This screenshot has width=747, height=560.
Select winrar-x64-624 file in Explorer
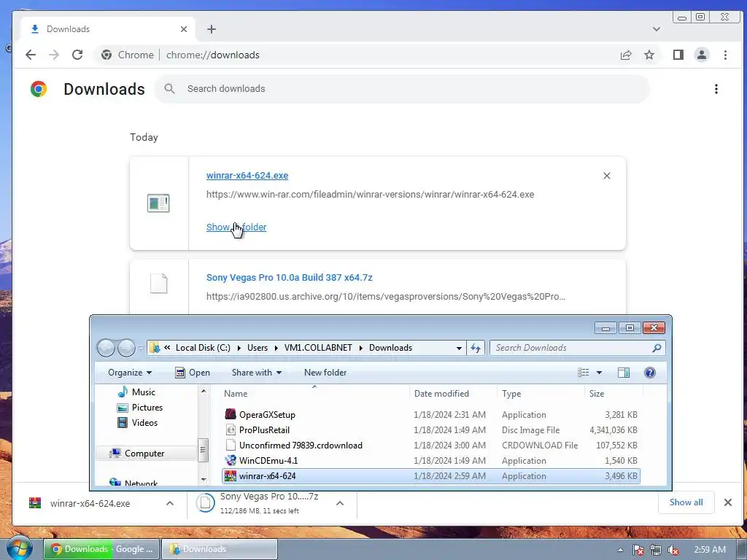pos(430,475)
